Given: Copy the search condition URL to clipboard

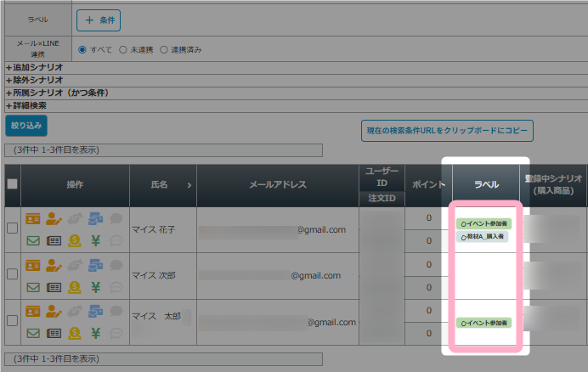Looking at the screenshot, I should [x=447, y=130].
